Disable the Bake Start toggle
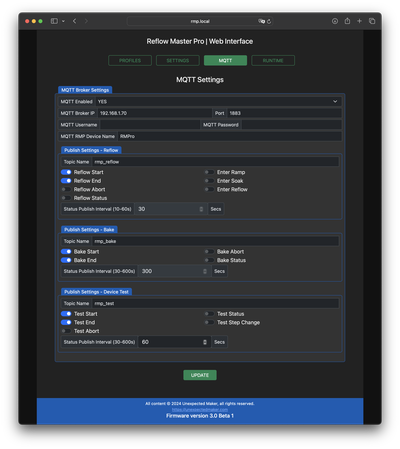This screenshot has height=449, width=400. click(x=66, y=251)
